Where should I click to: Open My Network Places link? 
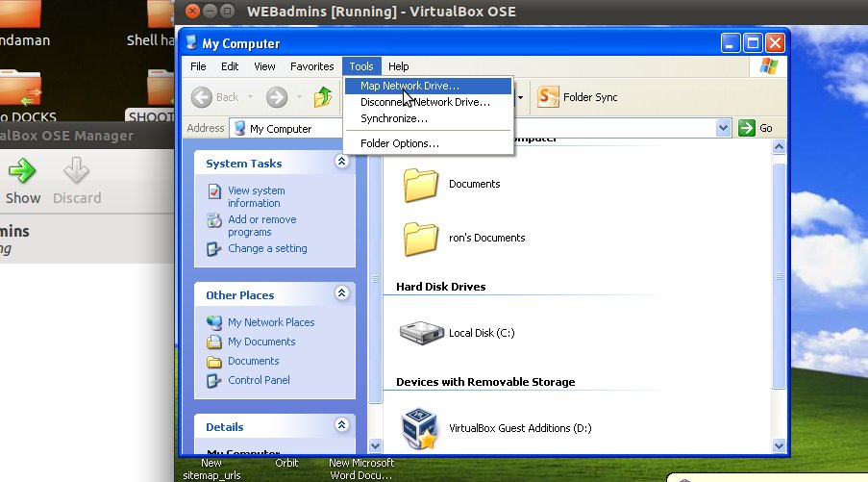(x=271, y=322)
